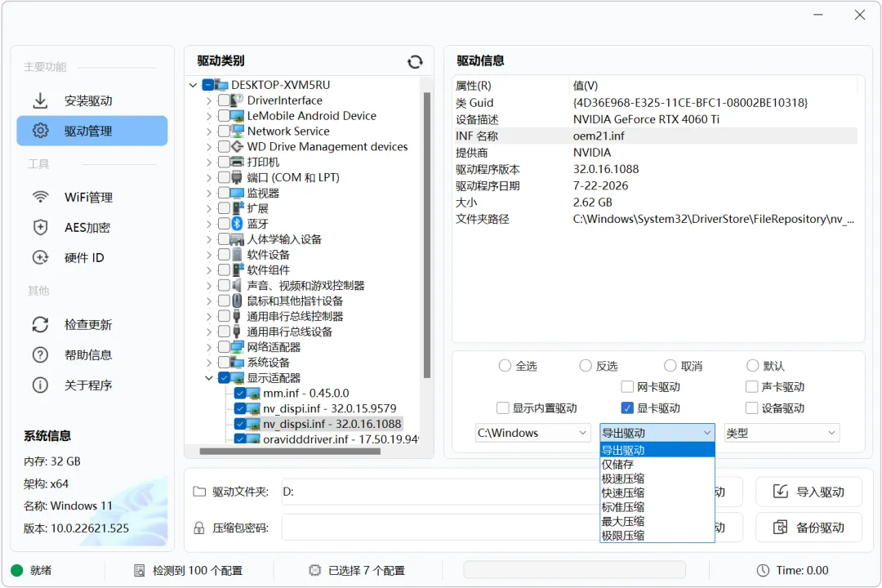882x588 pixels.
Task: Click the AES加密 shield icon
Action: 40,227
